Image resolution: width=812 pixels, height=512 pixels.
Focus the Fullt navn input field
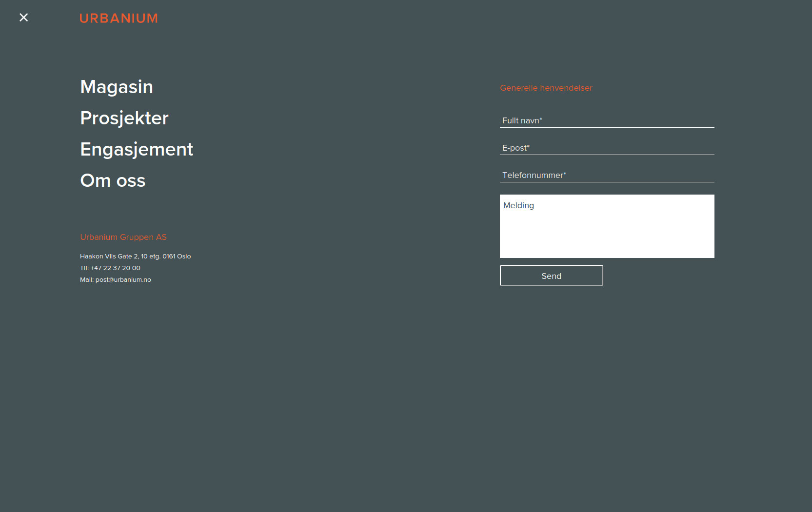[607, 120]
